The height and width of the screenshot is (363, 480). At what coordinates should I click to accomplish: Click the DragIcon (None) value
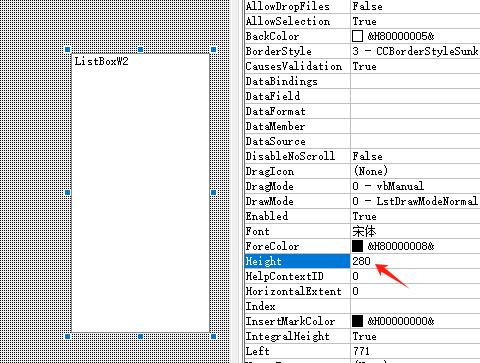tap(371, 171)
